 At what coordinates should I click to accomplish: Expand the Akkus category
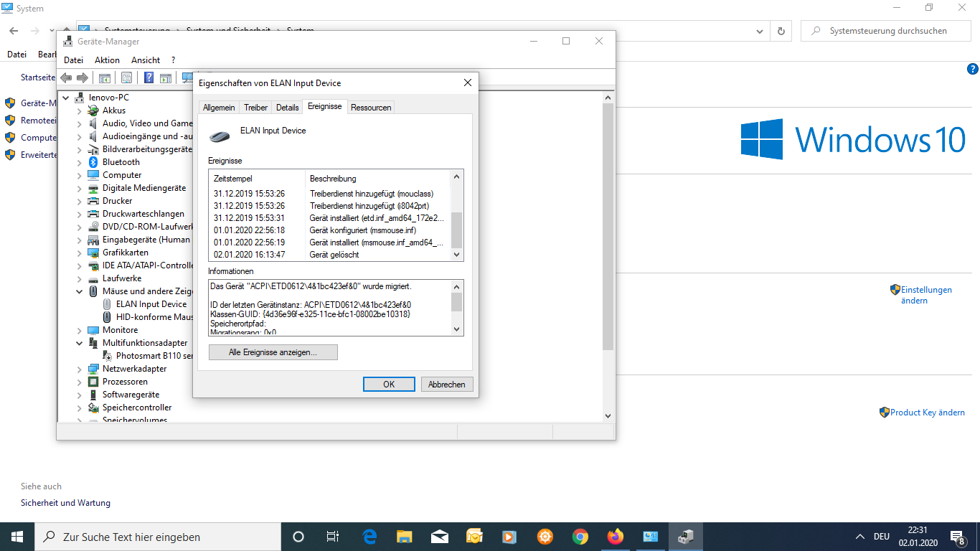coord(80,110)
